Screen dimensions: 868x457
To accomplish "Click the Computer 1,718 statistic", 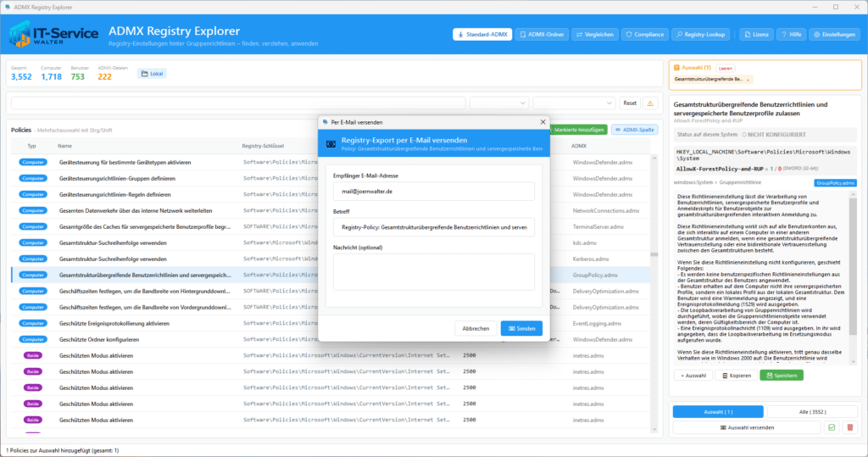I will click(51, 73).
